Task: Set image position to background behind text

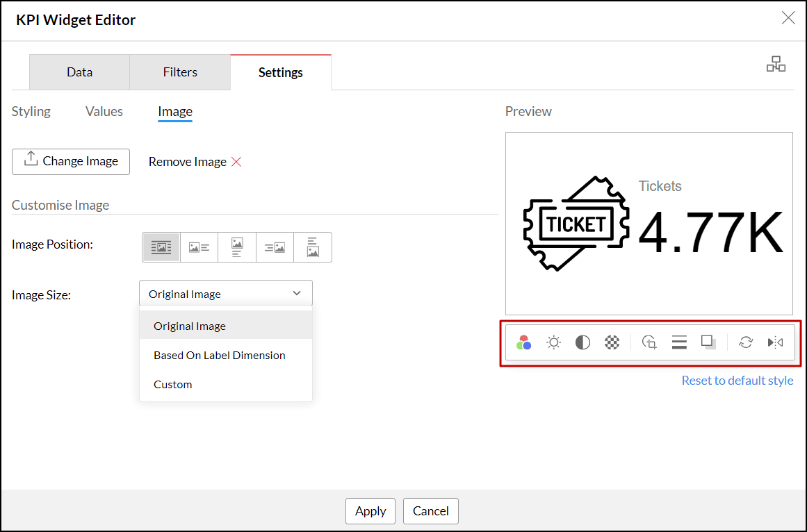Action: (x=161, y=247)
